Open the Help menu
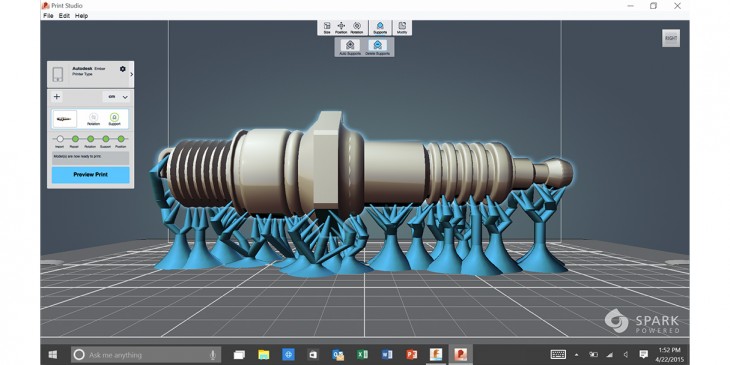The width and height of the screenshot is (730, 365). point(81,16)
